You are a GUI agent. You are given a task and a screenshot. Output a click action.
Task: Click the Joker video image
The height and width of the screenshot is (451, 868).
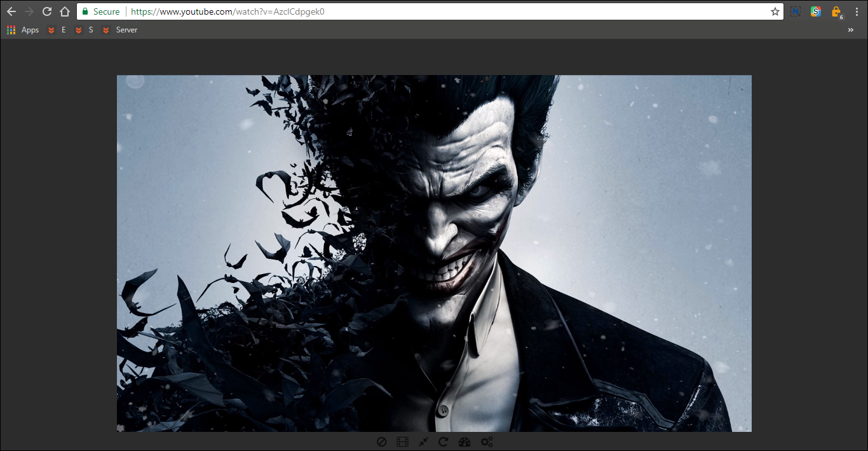(434, 253)
